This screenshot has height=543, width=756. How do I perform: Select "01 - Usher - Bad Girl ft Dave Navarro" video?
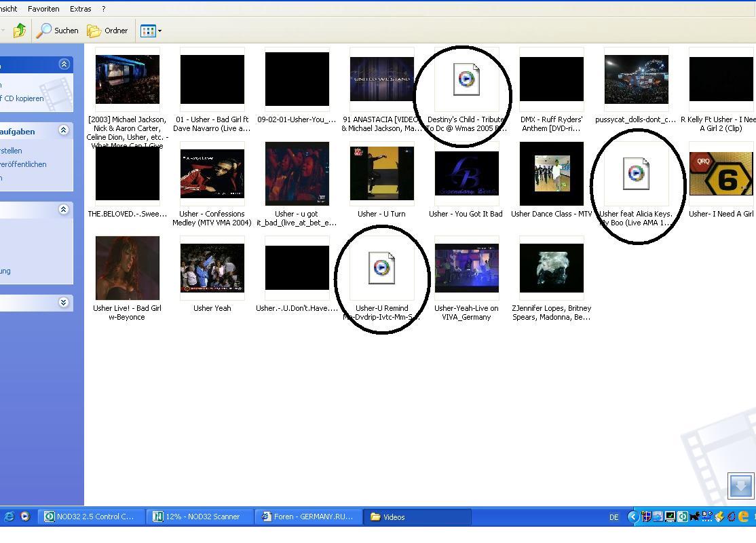coord(212,79)
